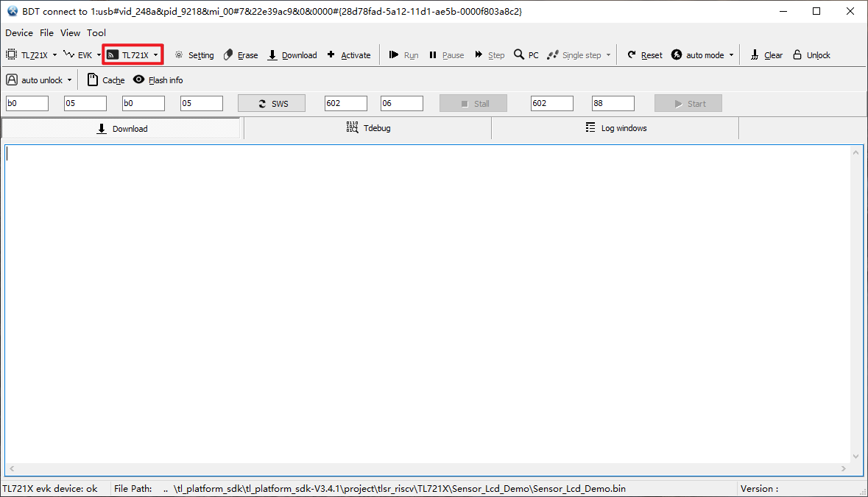Show Flash info with eye icon
Viewport: 868px width, 497px height.
[x=138, y=80]
